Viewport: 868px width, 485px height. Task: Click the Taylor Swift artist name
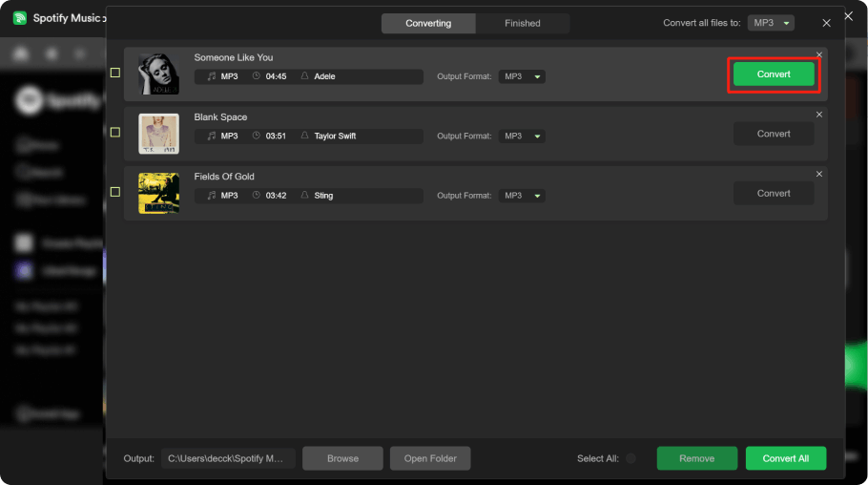335,136
